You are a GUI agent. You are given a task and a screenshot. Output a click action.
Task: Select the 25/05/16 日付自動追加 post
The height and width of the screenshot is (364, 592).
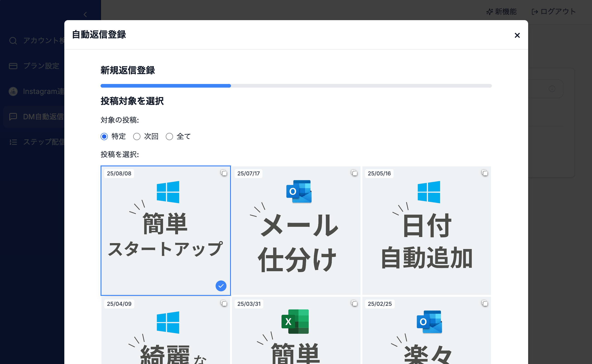(426, 230)
